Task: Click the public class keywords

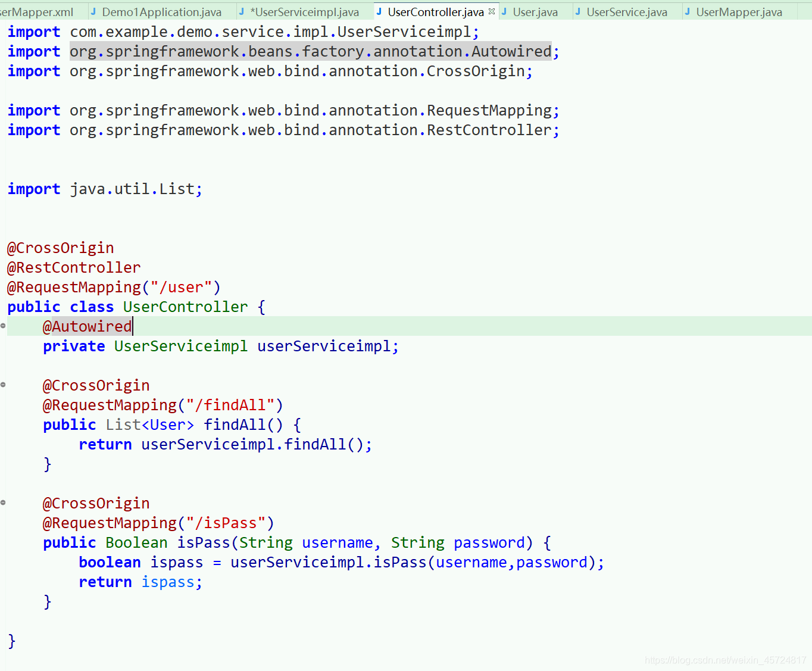Action: point(60,307)
